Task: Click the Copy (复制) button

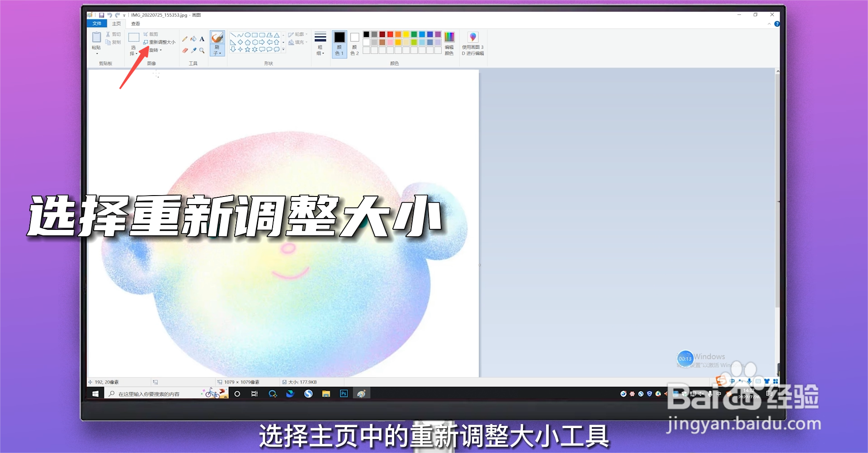Action: [113, 42]
